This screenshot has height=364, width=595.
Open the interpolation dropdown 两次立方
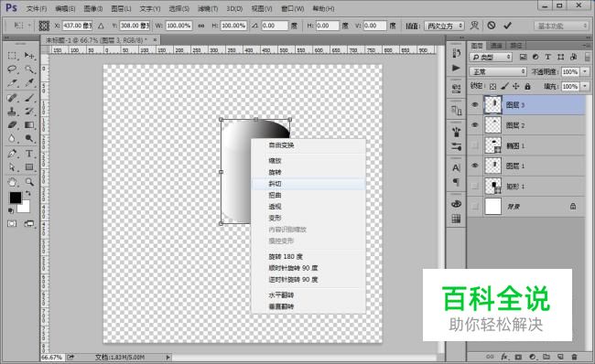[444, 26]
